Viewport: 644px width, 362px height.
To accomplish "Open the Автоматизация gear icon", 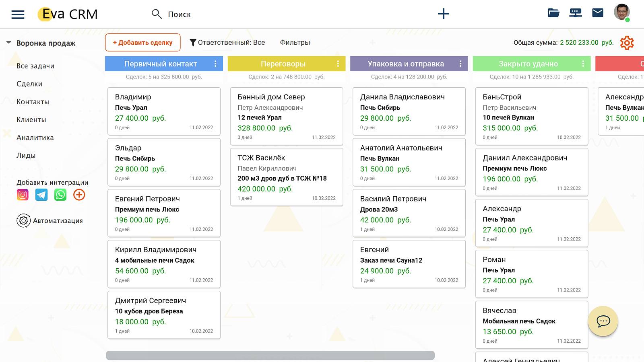I will pos(23,220).
